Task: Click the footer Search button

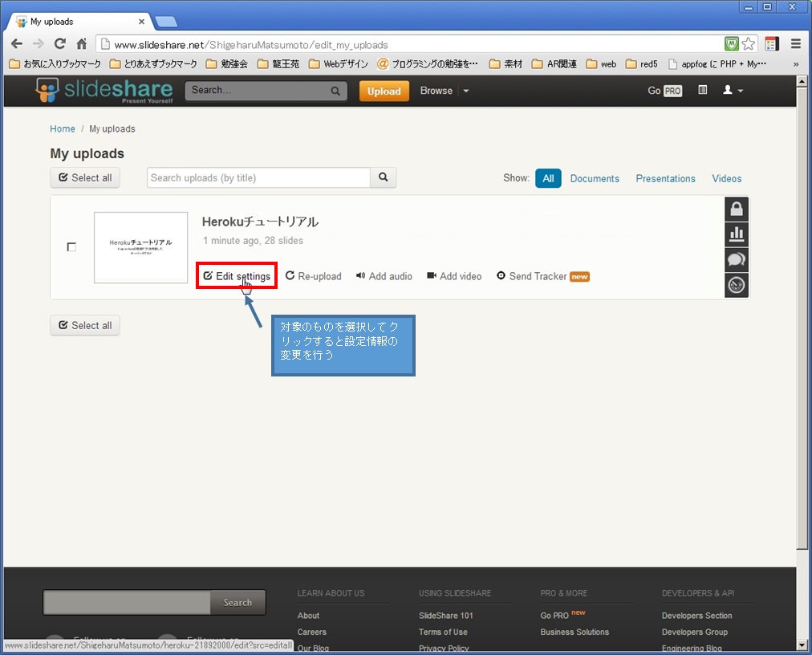Action: click(x=238, y=603)
